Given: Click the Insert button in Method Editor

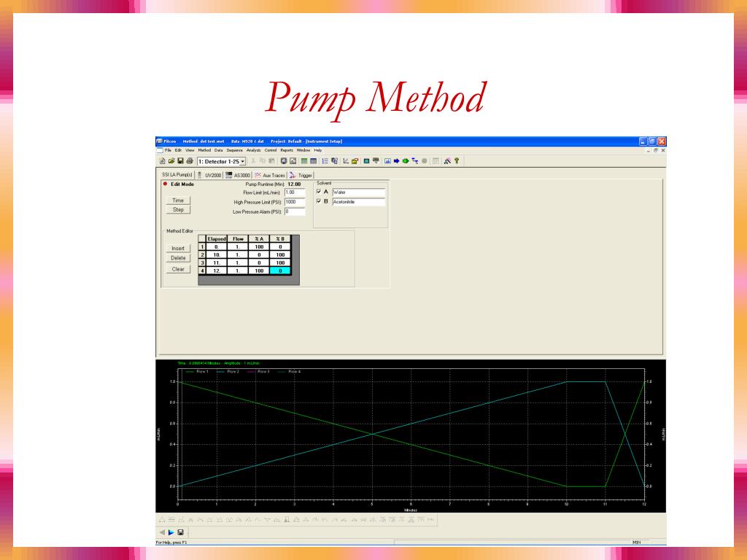Looking at the screenshot, I should point(178,248).
